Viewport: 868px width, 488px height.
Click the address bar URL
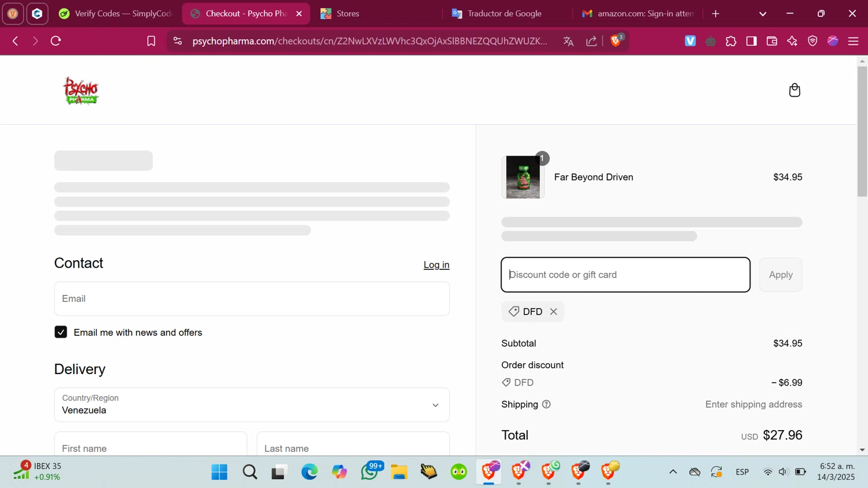coord(370,41)
